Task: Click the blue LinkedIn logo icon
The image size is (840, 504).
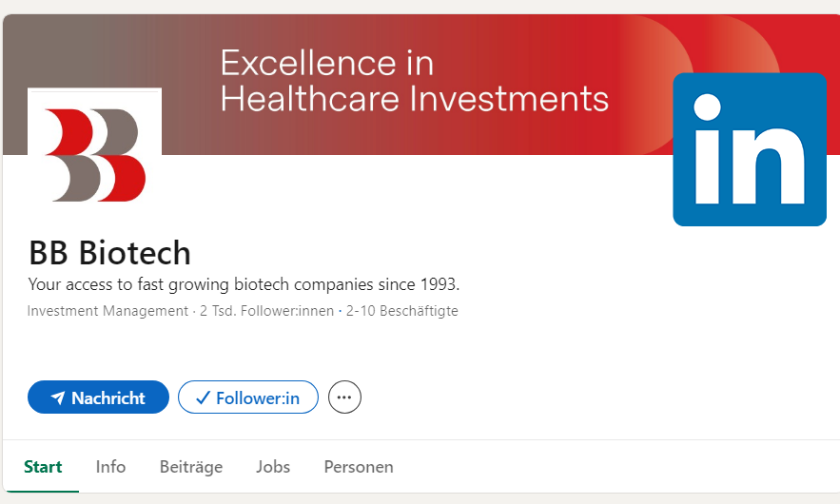Action: [x=749, y=149]
